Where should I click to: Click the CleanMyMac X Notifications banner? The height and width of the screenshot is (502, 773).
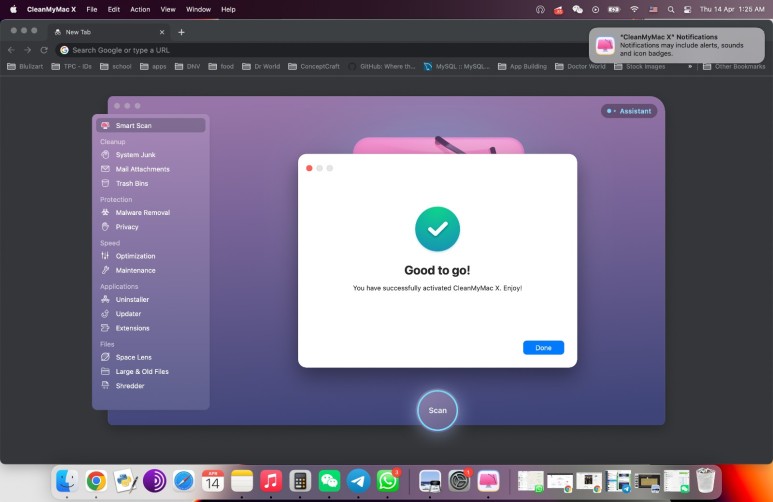point(676,45)
